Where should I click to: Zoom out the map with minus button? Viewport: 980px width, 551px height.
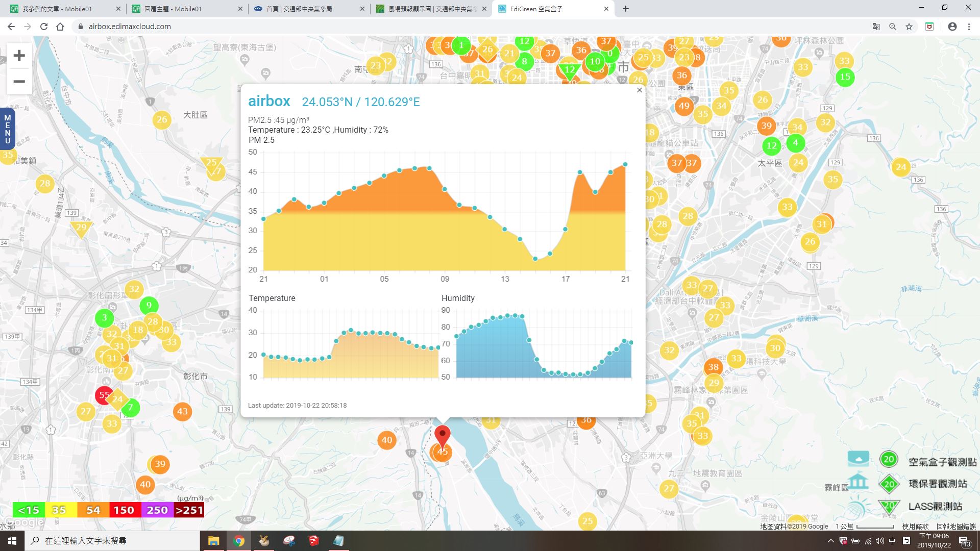[x=19, y=82]
